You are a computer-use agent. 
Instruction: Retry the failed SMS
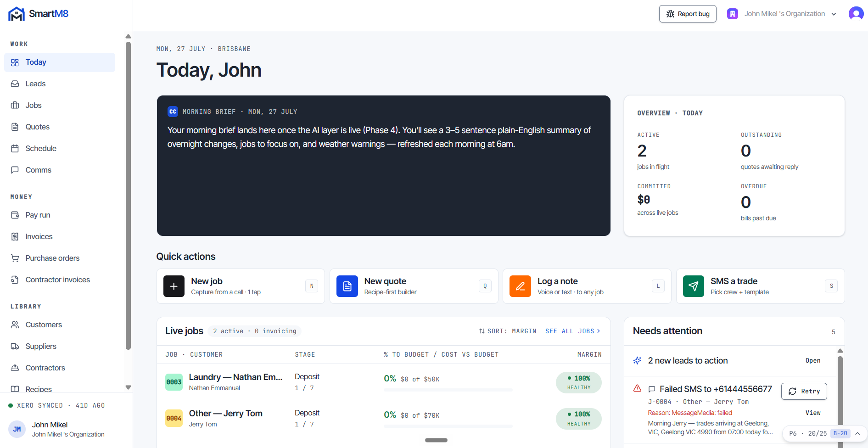804,391
